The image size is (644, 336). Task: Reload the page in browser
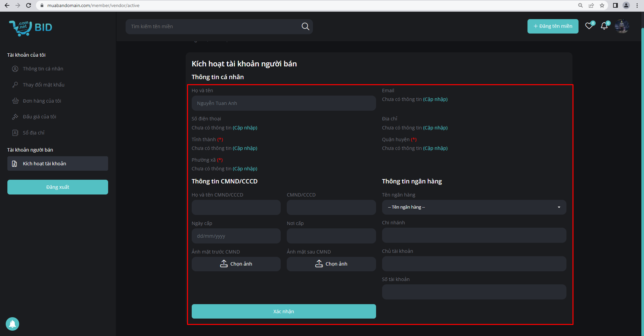pos(29,5)
